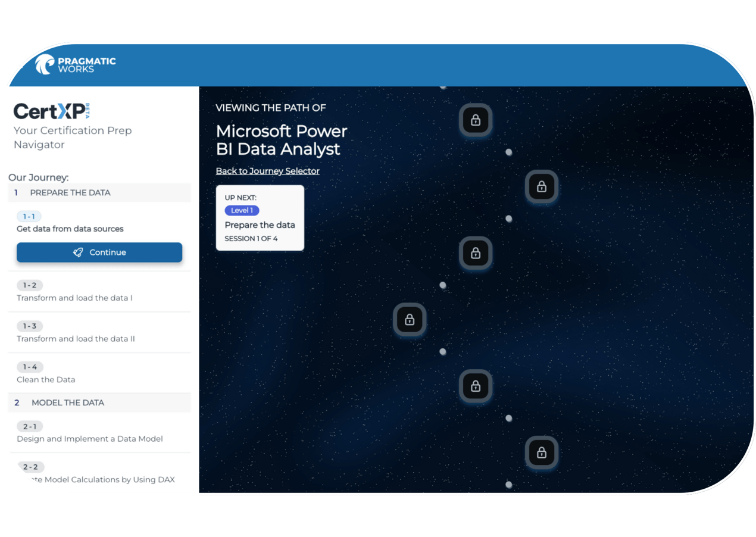Click 'Prepare the data' in Up Next card
Viewport: 756px width, 537px height.
pos(260,225)
